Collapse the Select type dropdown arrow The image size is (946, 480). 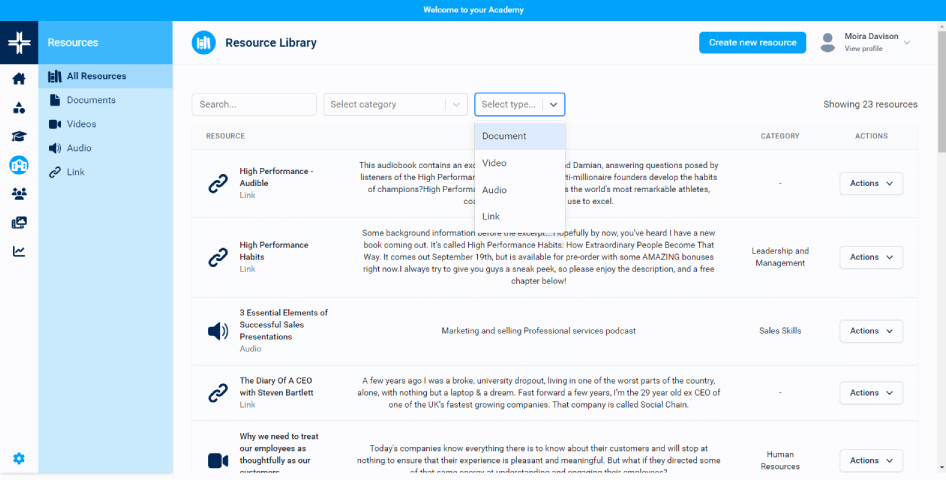pyautogui.click(x=553, y=104)
